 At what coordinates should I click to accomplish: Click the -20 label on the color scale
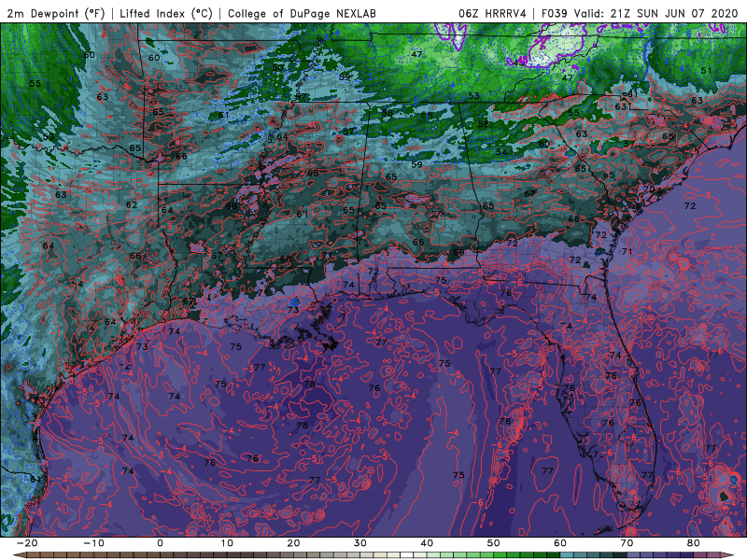pos(27,543)
